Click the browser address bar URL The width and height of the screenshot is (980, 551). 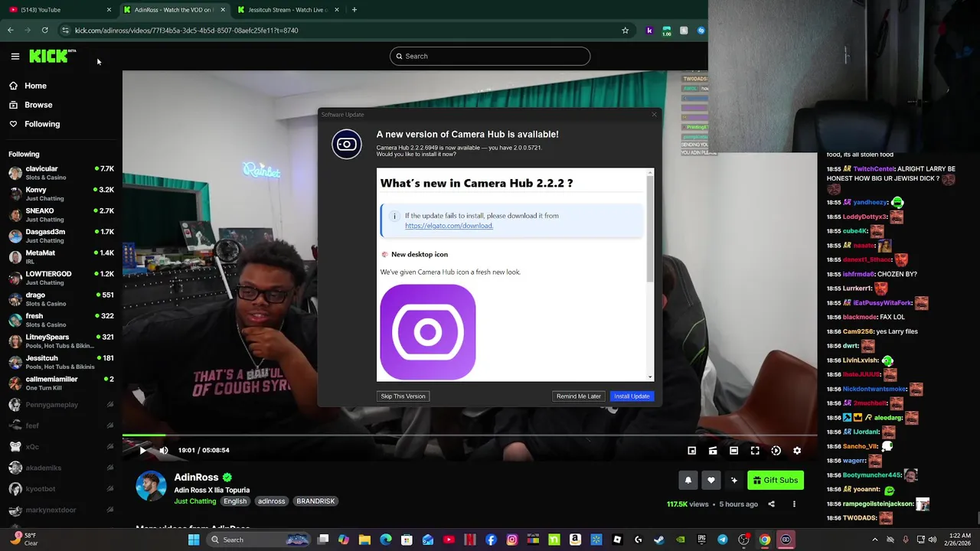tap(186, 31)
